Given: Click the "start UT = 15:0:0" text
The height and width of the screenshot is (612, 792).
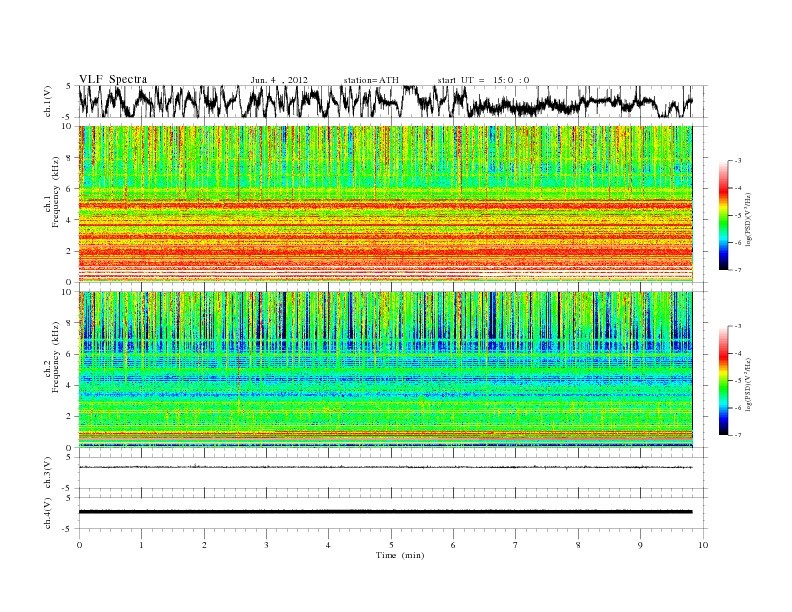Looking at the screenshot, I should [483, 80].
